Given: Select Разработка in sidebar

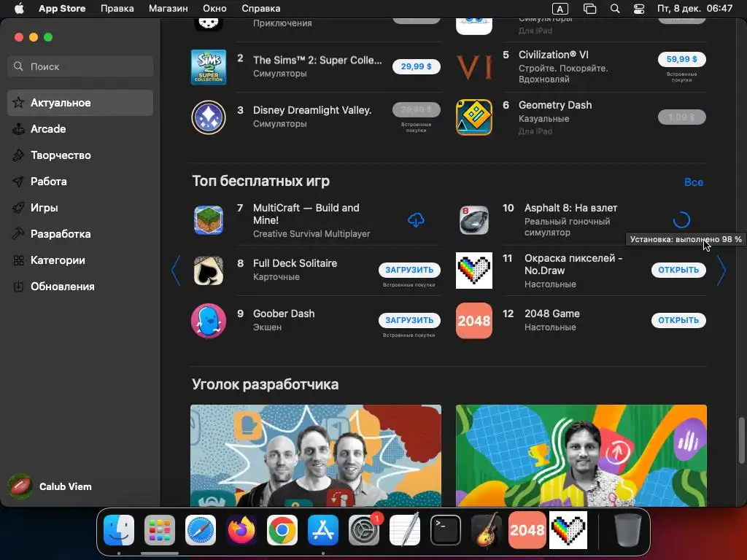Looking at the screenshot, I should (80, 234).
